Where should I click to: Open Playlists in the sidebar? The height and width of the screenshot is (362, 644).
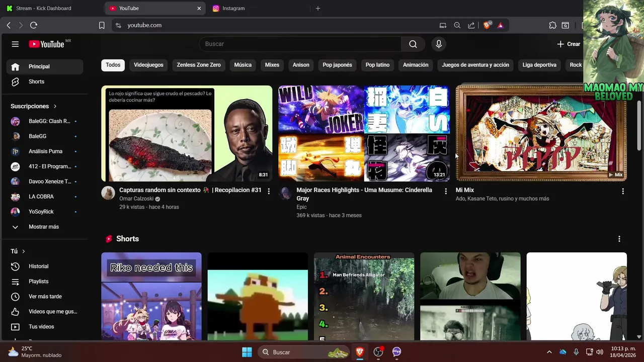tap(45, 282)
